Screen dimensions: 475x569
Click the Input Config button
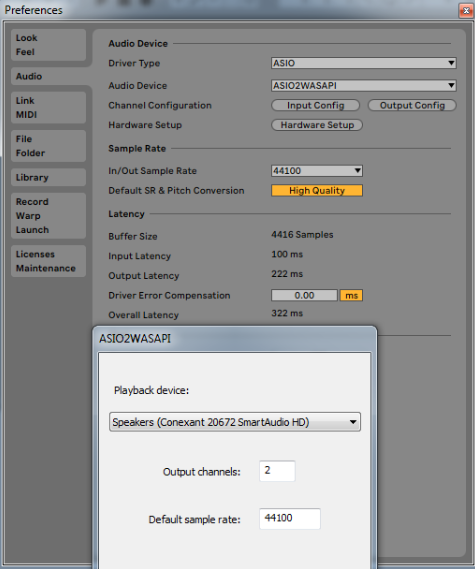point(315,105)
